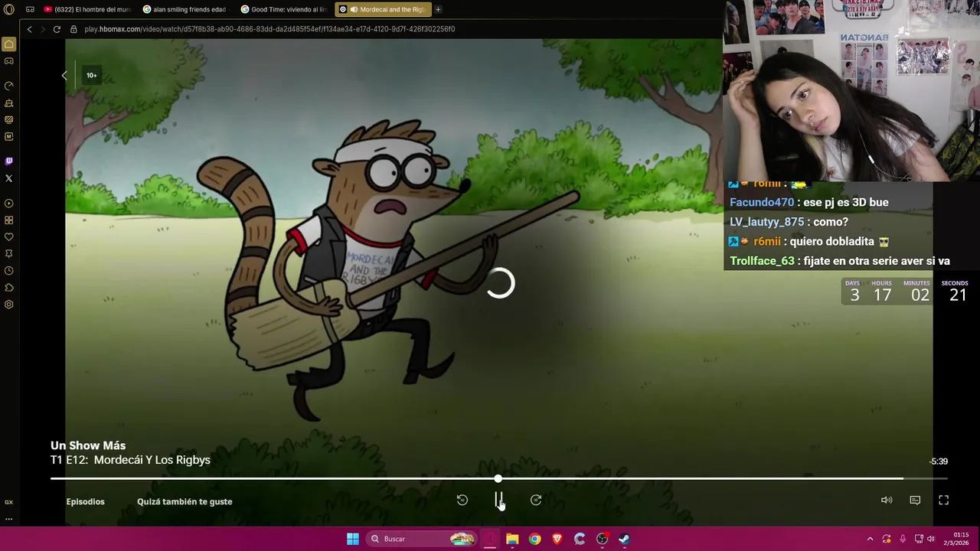Click the Un Show Más series title

point(88,445)
